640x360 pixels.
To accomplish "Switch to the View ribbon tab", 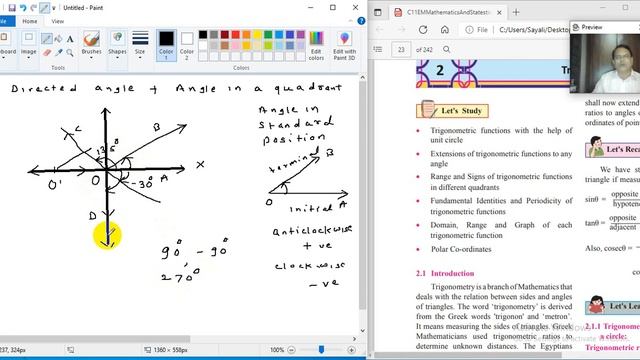I will tap(58, 21).
